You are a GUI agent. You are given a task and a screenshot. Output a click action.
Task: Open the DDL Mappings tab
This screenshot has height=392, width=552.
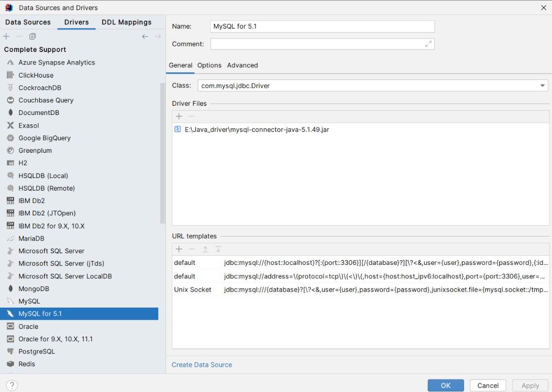126,22
